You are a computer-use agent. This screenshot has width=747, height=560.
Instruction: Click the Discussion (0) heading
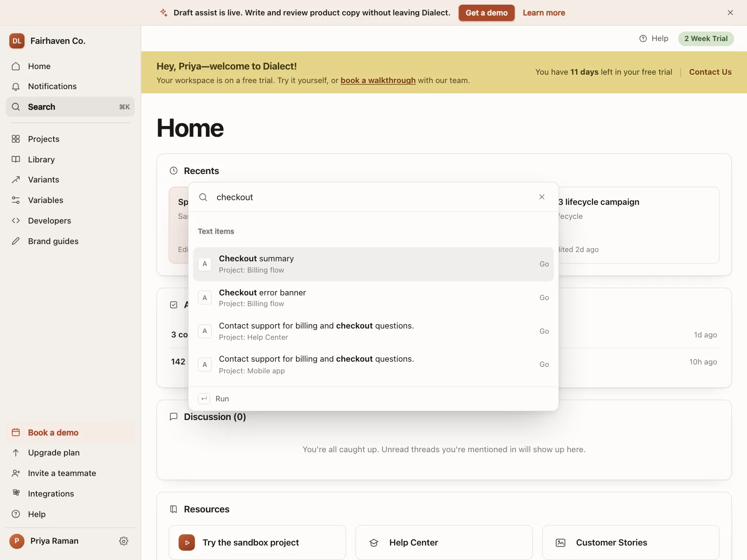click(215, 417)
